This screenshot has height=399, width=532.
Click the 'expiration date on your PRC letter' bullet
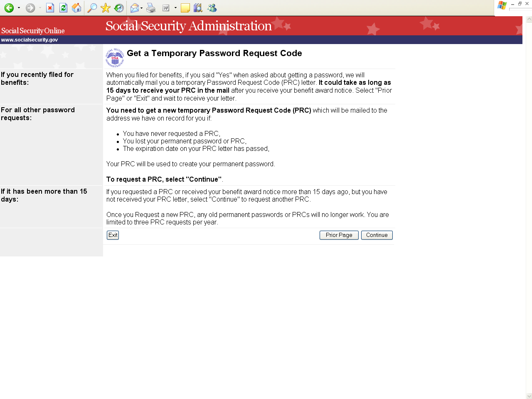point(196,149)
